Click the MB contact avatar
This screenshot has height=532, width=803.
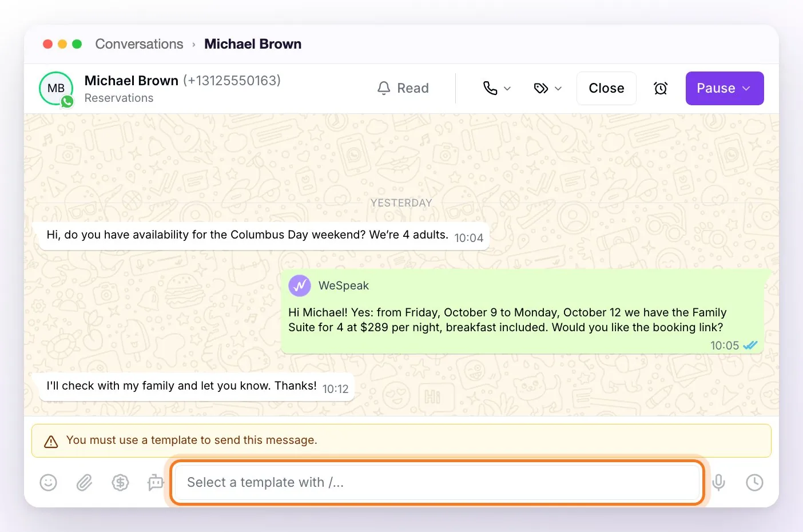click(x=56, y=88)
